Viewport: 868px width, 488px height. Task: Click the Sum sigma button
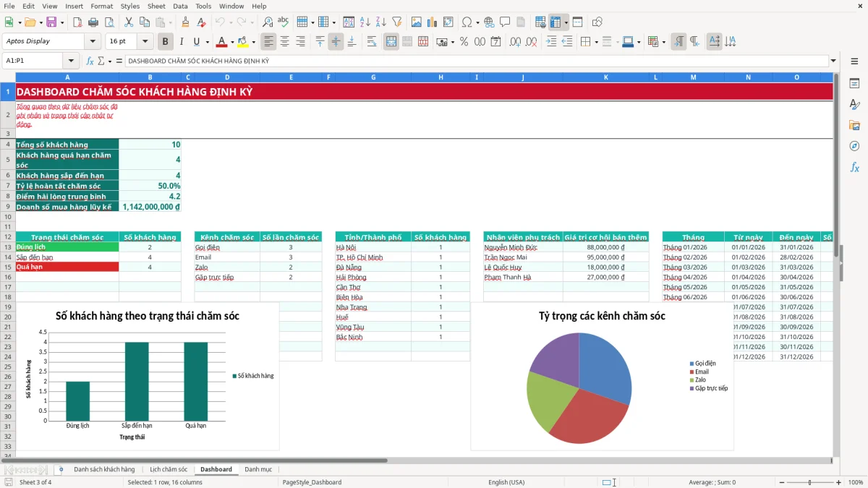click(101, 61)
